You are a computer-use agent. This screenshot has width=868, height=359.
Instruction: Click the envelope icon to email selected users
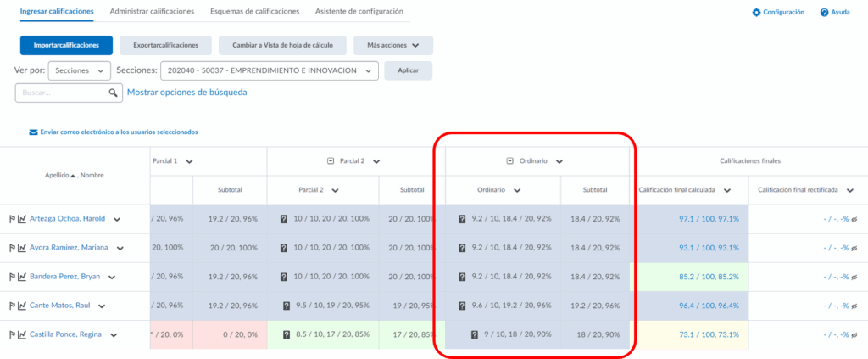pyautogui.click(x=34, y=132)
